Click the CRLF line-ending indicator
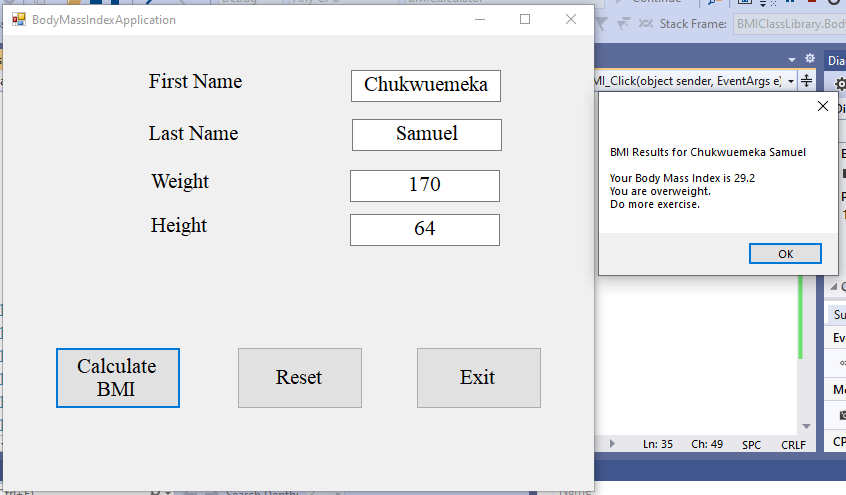 coord(793,445)
